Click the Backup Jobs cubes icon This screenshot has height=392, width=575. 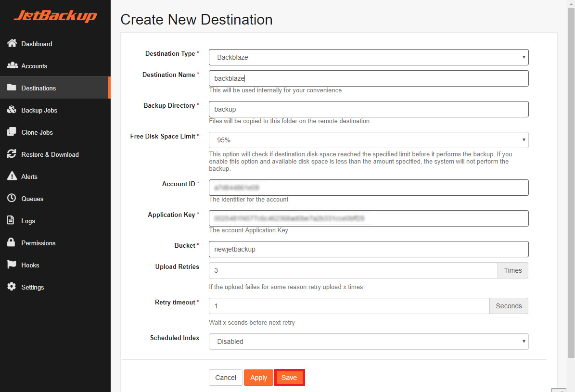pyautogui.click(x=12, y=110)
